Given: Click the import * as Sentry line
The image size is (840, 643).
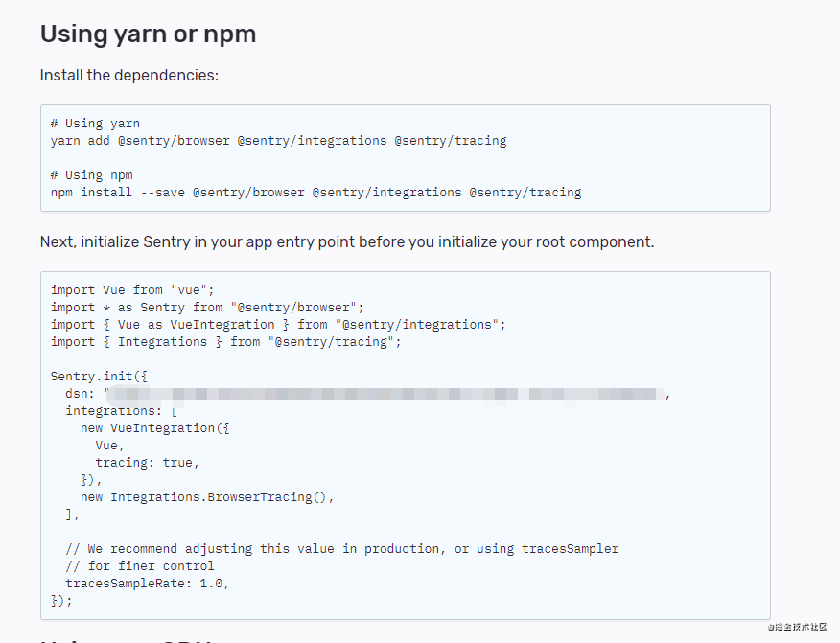Looking at the screenshot, I should (207, 307).
